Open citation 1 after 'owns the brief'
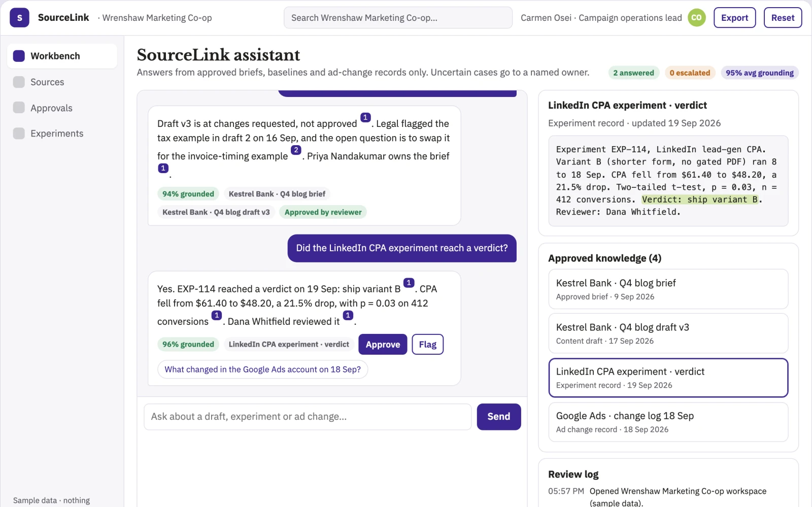Viewport: 812px width, 507px height. click(x=163, y=168)
